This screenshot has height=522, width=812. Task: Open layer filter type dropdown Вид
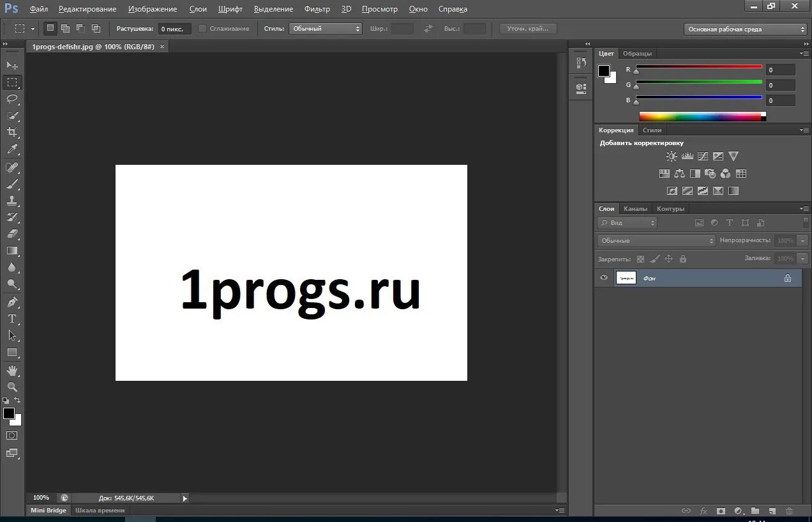click(x=627, y=223)
